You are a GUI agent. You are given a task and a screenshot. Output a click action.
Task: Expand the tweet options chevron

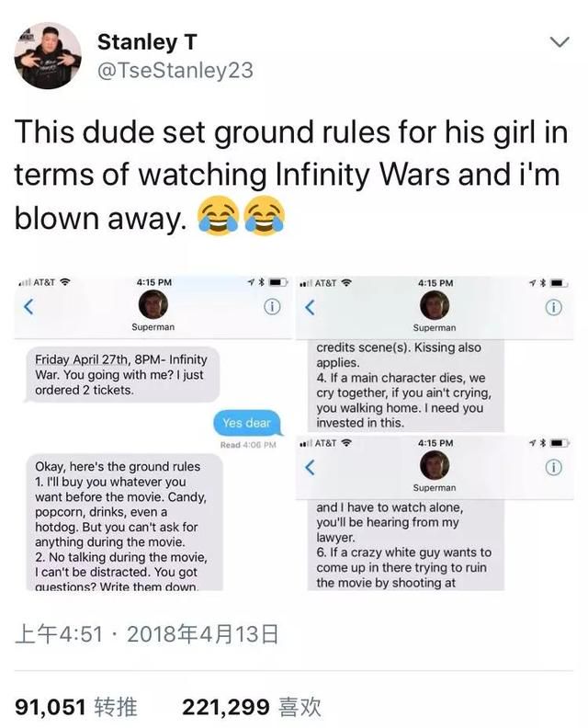pyautogui.click(x=560, y=42)
